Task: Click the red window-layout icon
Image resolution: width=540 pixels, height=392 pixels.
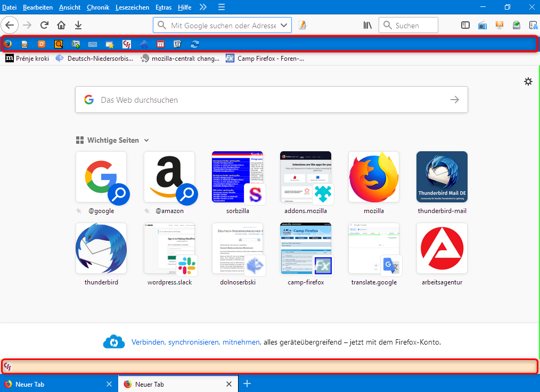Action: 160,44
